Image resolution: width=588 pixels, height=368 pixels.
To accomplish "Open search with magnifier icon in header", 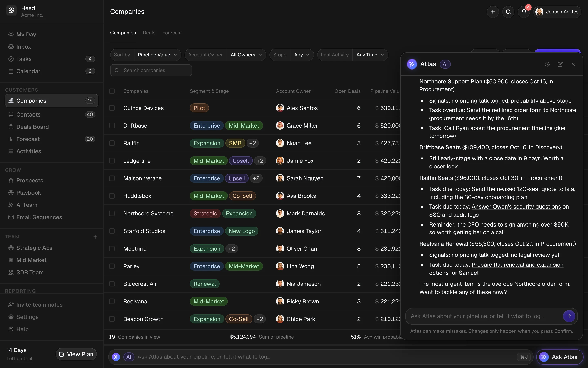I will coord(508,12).
